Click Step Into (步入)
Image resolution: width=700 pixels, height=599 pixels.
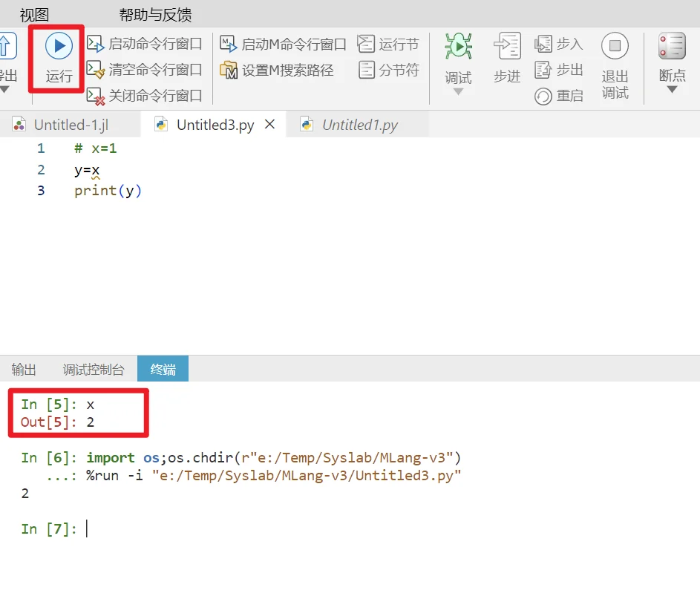[558, 44]
